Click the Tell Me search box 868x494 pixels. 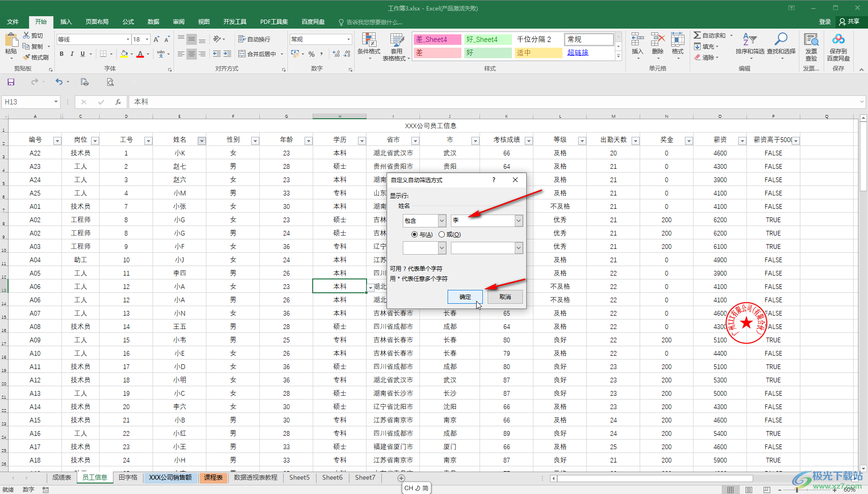click(x=371, y=22)
